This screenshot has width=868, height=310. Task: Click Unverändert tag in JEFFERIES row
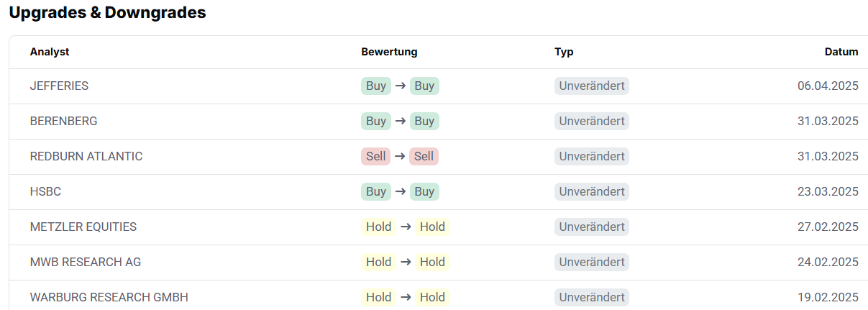point(592,86)
